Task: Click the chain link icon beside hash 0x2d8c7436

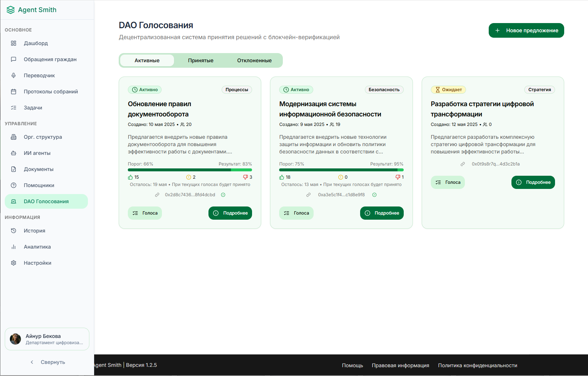Action: click(157, 195)
